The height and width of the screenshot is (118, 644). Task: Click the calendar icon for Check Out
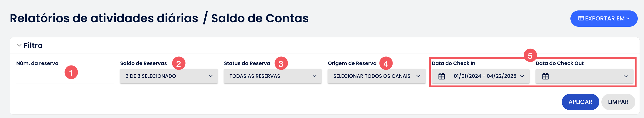tap(545, 76)
